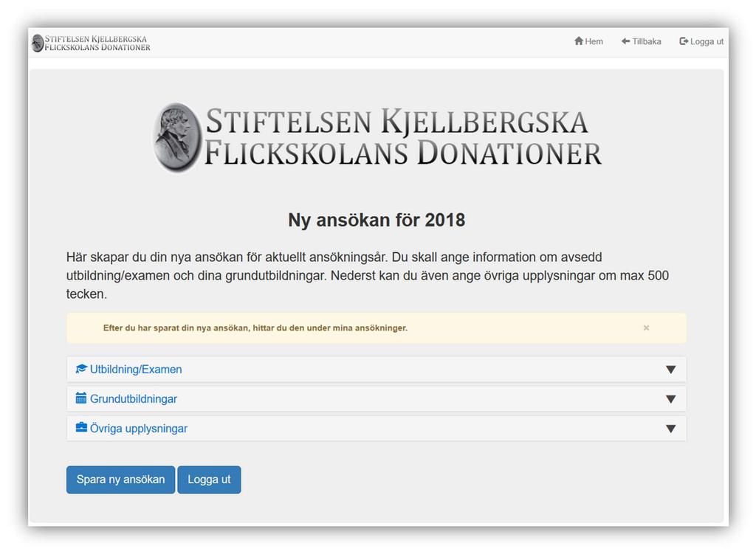This screenshot has height=554, width=756.
Task: Expand Grundutbildningar using its arrow
Action: 670,399
